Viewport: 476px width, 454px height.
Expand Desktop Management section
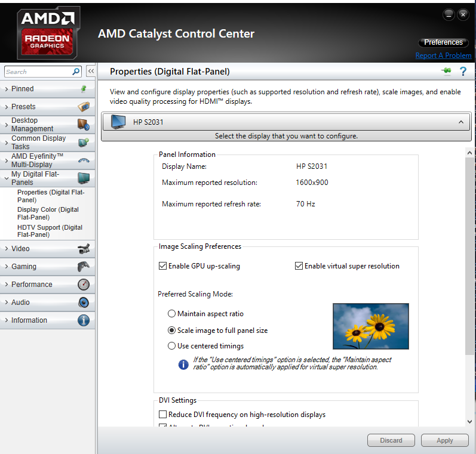[47, 125]
